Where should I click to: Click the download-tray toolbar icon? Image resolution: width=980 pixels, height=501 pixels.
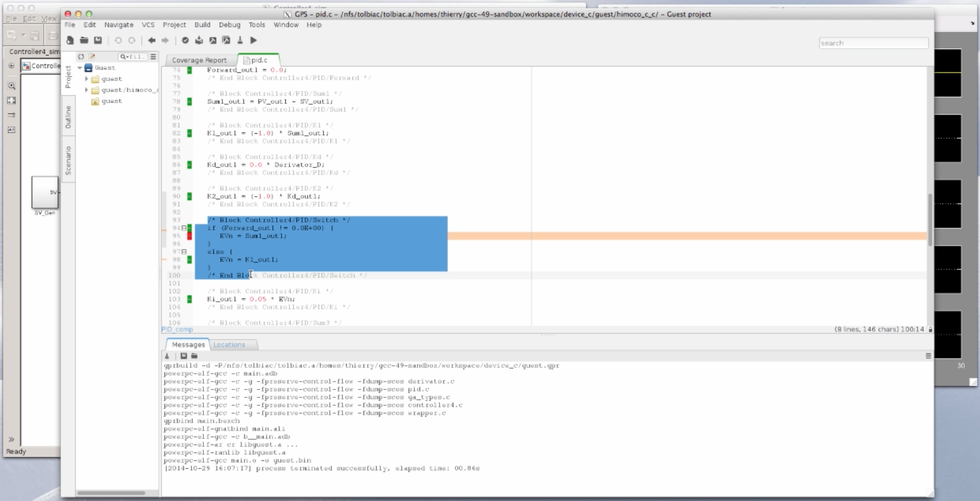click(199, 40)
